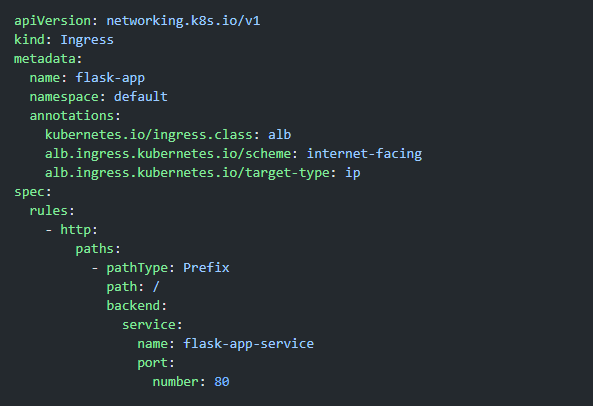Click the internet-facing scheme value
Image resolution: width=593 pixels, height=406 pixels.
[364, 154]
